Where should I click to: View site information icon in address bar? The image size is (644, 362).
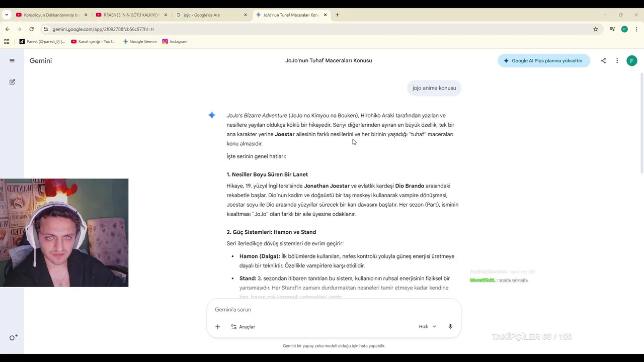(46, 29)
